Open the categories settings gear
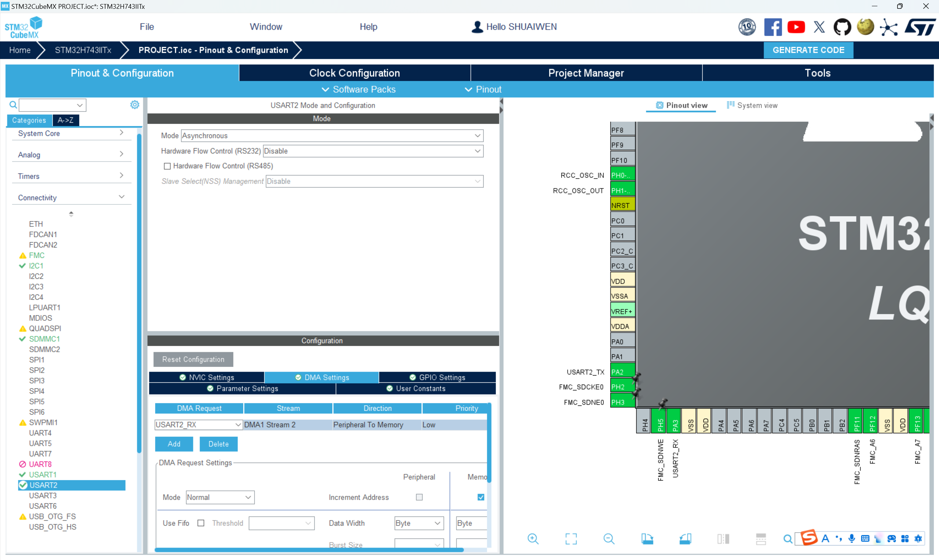This screenshot has height=560, width=939. coord(134,104)
